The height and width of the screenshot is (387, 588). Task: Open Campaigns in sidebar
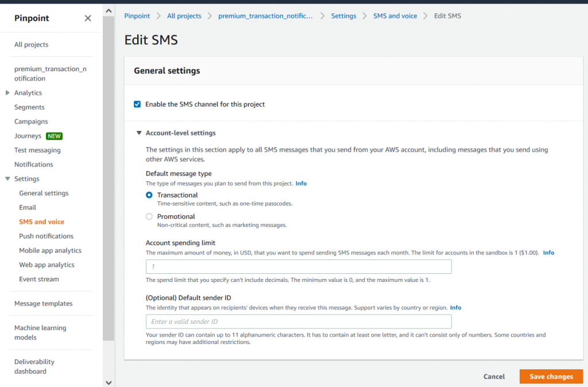[x=31, y=122]
